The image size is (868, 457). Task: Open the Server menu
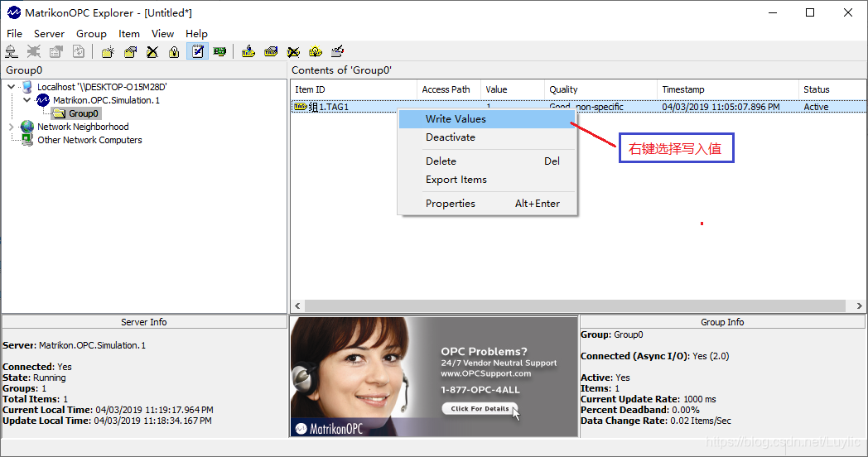click(49, 34)
